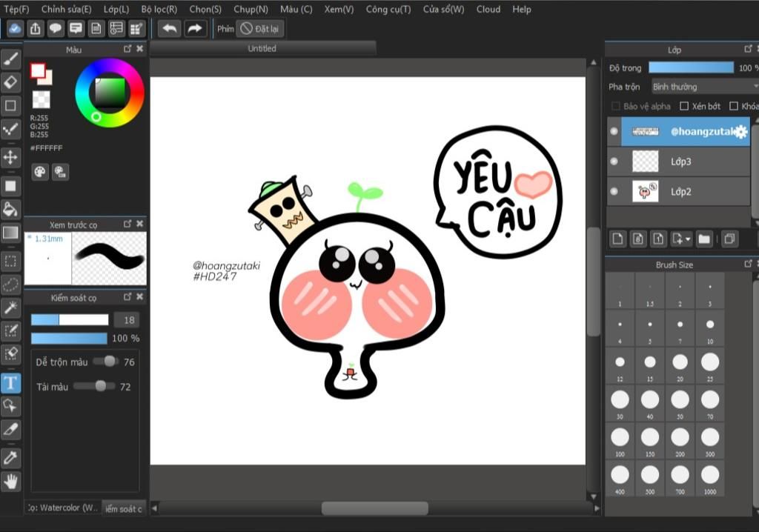This screenshot has height=532, width=759.
Task: Click the Dễ trộn màu slider
Action: pyautogui.click(x=106, y=361)
